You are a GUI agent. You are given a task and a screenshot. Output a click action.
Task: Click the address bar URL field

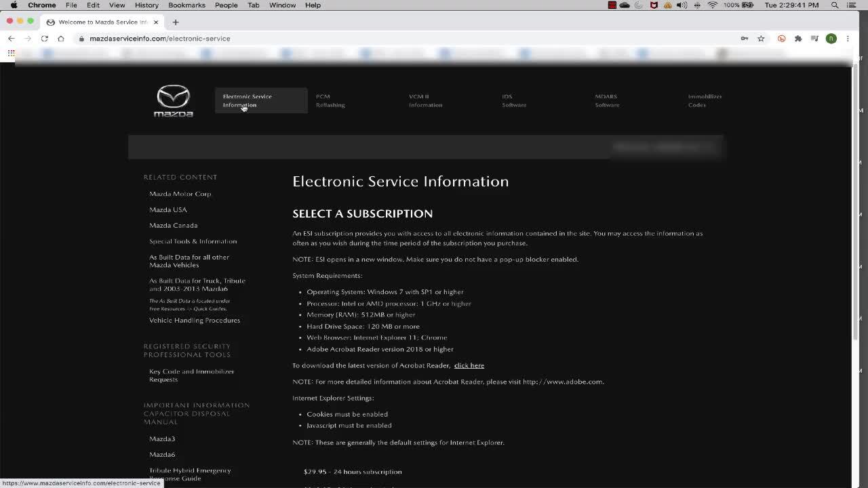[x=407, y=39]
